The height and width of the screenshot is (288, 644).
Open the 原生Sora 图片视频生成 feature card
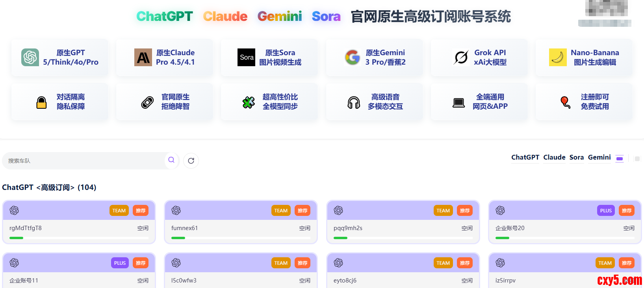point(269,58)
